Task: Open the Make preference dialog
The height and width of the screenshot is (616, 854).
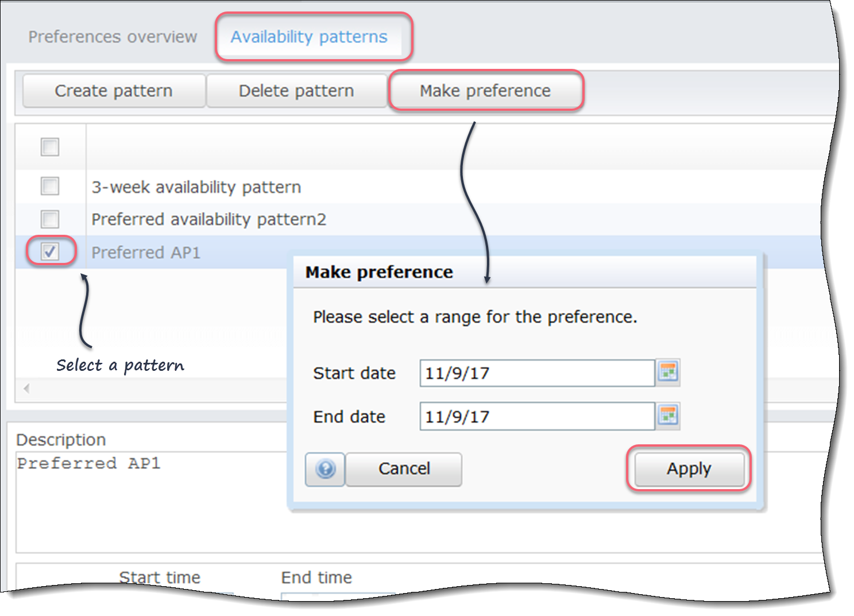Action: coord(485,90)
